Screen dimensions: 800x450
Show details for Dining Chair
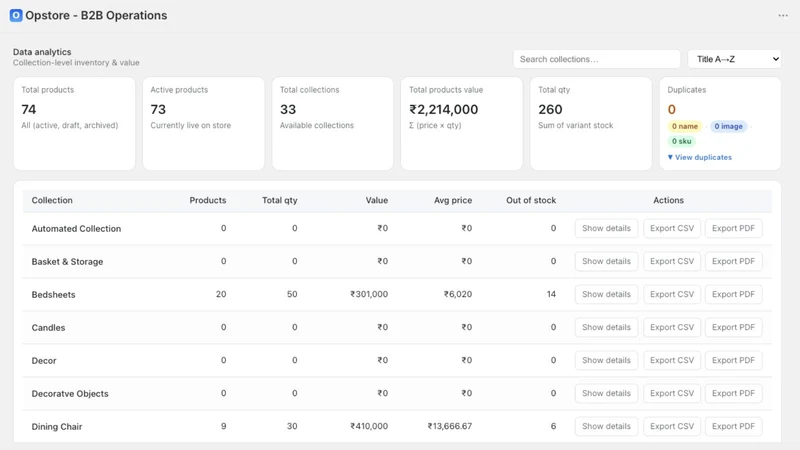[606, 426]
